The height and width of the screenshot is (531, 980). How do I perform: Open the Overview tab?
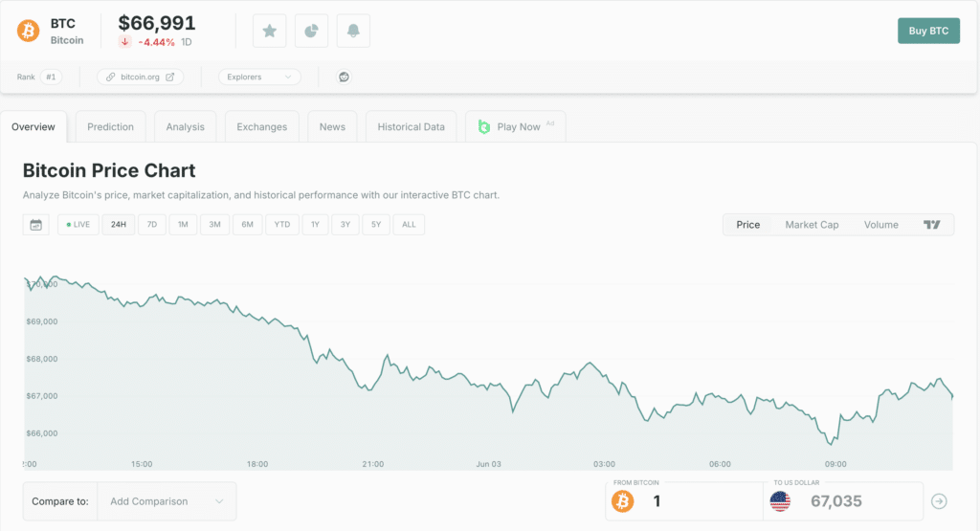[33, 127]
